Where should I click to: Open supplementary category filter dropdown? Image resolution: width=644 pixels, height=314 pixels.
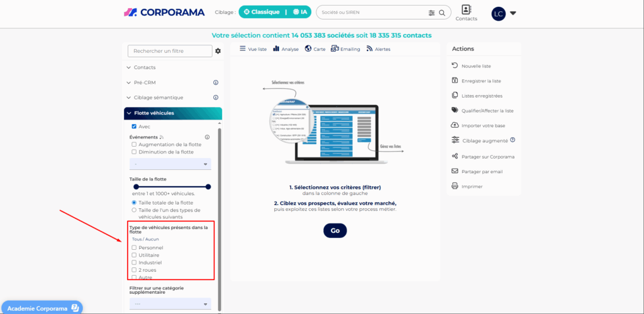click(x=170, y=303)
